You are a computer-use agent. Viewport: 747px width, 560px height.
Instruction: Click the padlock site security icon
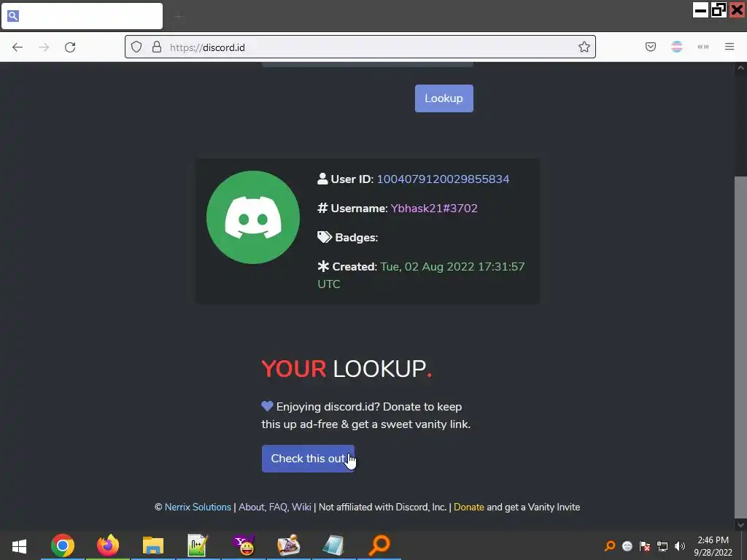click(x=157, y=47)
